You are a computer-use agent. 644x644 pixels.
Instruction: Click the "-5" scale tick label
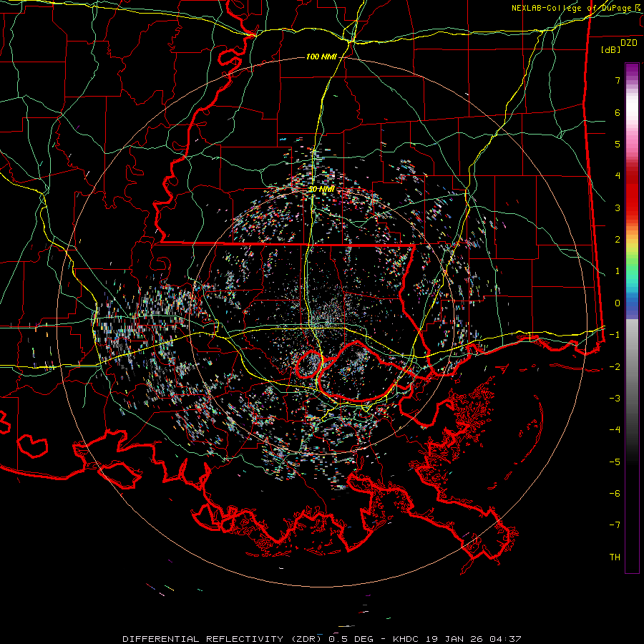point(615,462)
